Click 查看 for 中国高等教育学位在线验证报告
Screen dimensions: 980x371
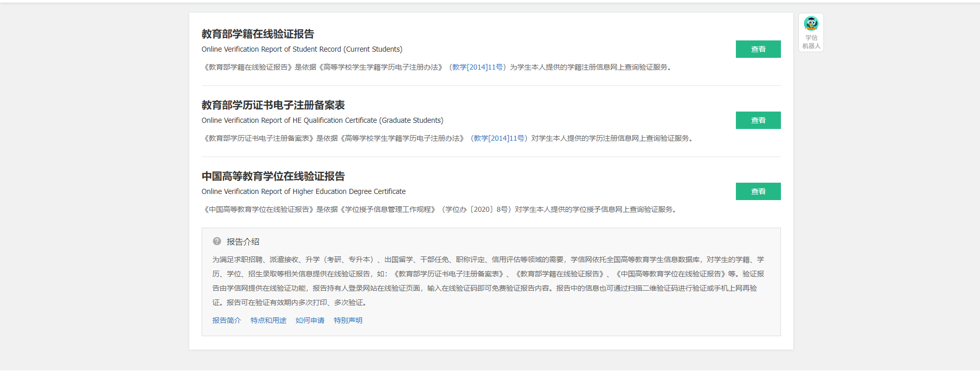(758, 191)
